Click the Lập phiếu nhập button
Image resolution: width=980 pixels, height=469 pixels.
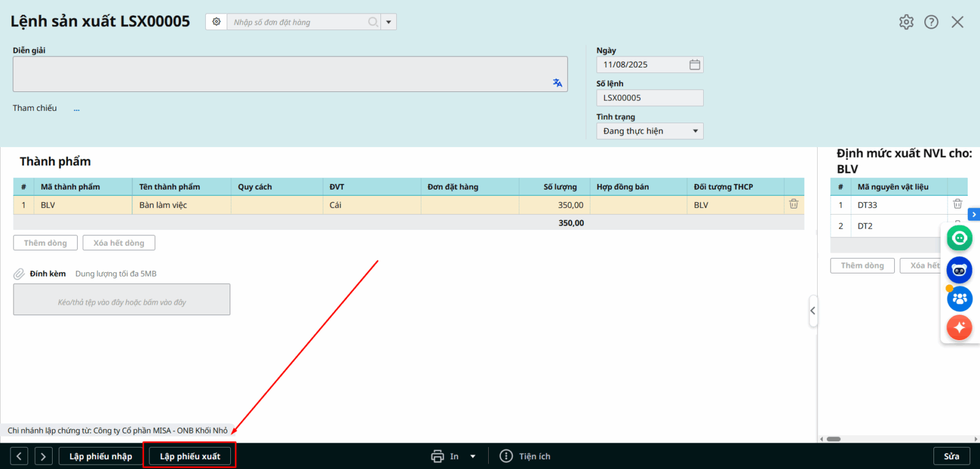pos(100,456)
